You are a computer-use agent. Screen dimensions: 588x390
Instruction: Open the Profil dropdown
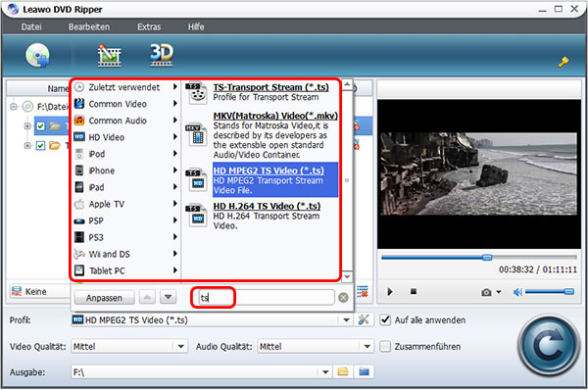346,320
